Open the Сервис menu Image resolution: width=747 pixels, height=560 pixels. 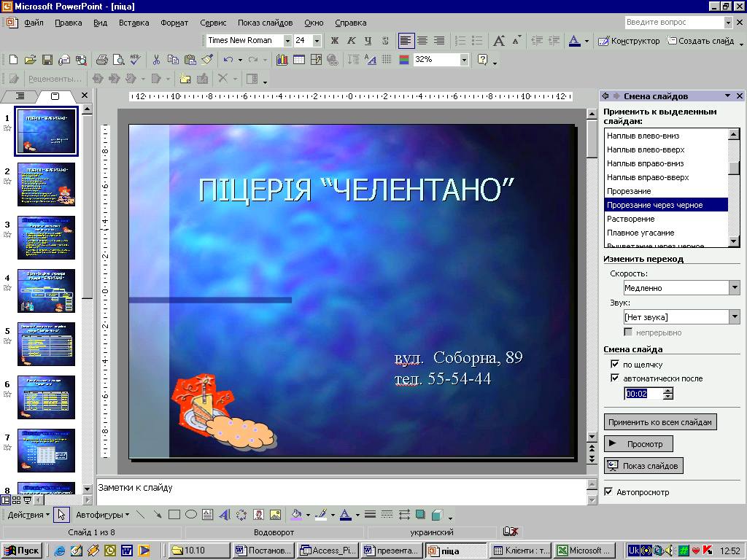coord(213,23)
